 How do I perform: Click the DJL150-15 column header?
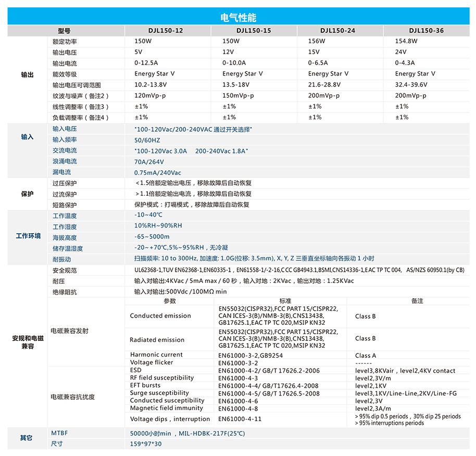254,31
